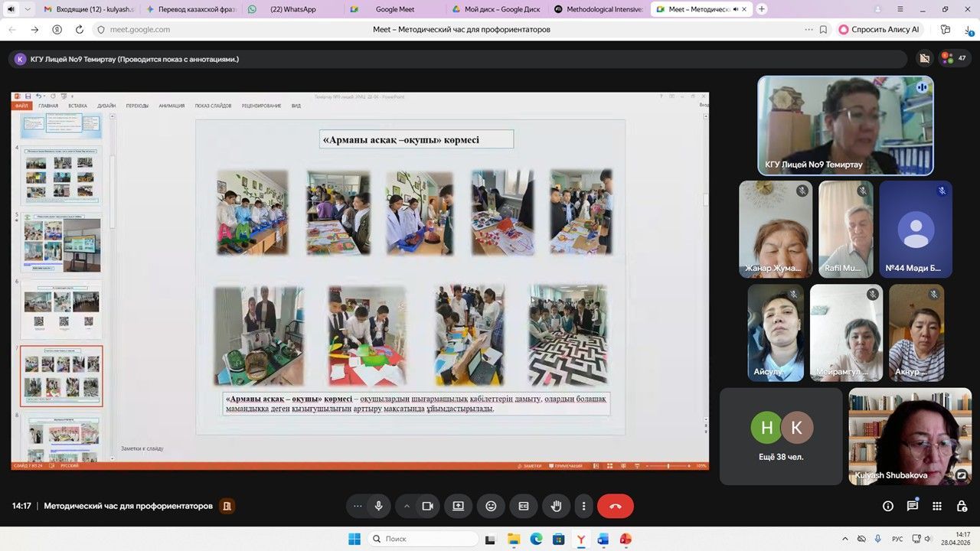Viewport: 980px width, 551px height.
Task: Expand audio settings beside the microphone
Action: click(357, 506)
